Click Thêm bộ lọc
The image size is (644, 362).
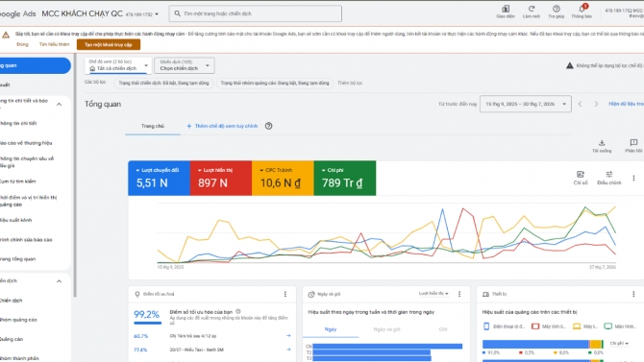pos(350,83)
